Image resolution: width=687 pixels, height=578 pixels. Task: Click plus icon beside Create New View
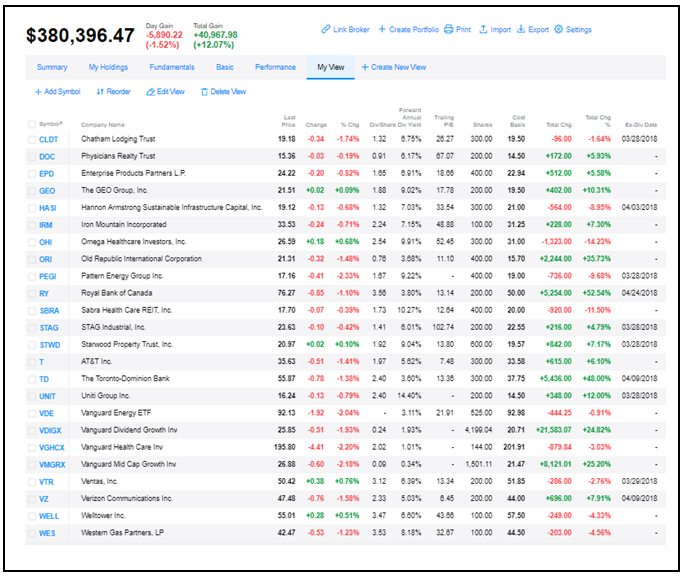(365, 67)
